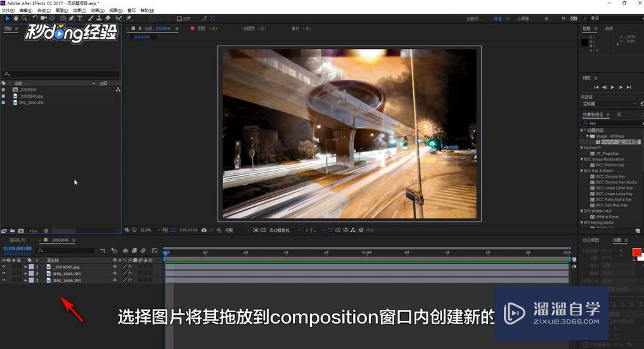This screenshot has width=644, height=349.
Task: Select the Unified Camera tool
Action: (44, 18)
